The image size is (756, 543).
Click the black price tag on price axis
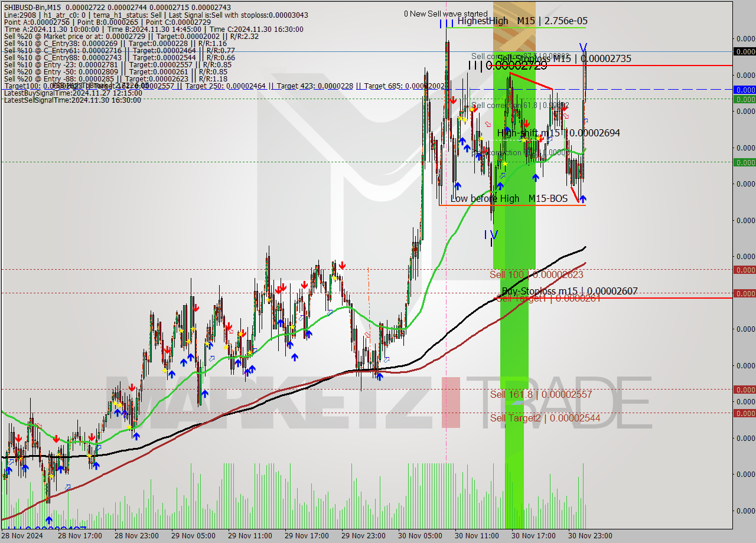click(x=744, y=52)
